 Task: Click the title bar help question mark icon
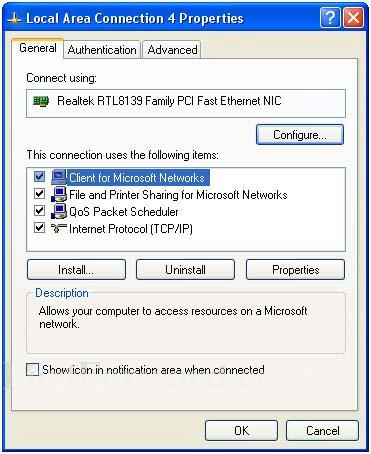click(330, 17)
